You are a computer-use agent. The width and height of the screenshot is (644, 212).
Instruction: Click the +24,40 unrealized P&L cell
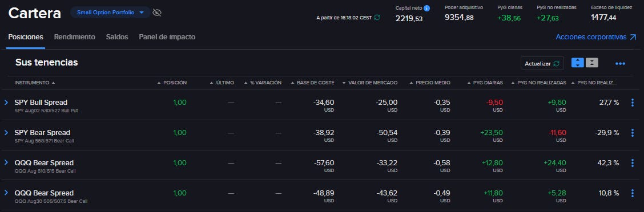555,163
